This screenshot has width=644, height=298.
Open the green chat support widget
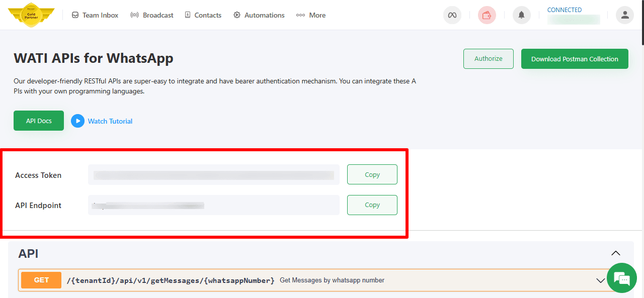pyautogui.click(x=622, y=278)
